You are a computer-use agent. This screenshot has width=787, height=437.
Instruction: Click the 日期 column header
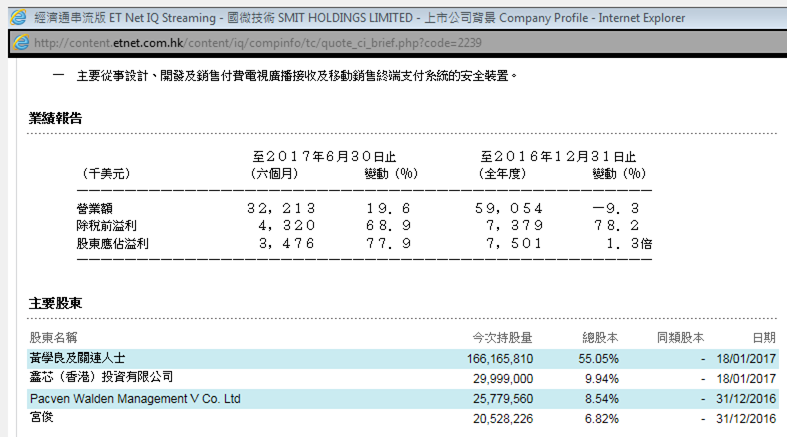tap(763, 337)
